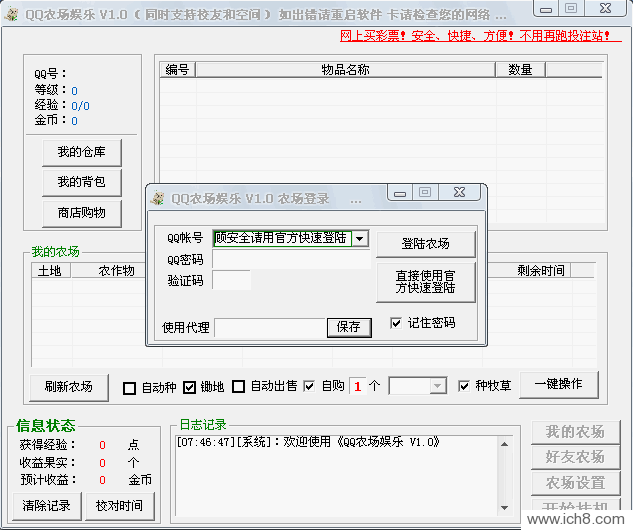
Task: Minimize the 农场登录 login dialog
Action: [402, 192]
